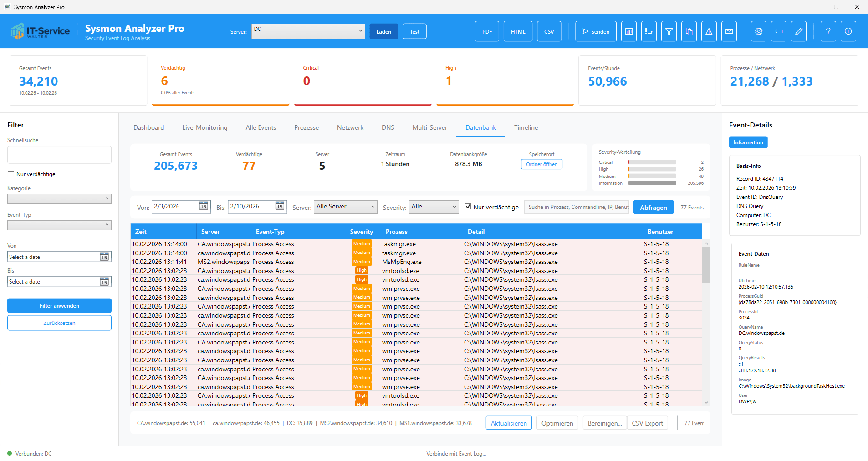Image resolution: width=868 pixels, height=461 pixels.
Task: Open help with the question mark icon
Action: coord(828,31)
